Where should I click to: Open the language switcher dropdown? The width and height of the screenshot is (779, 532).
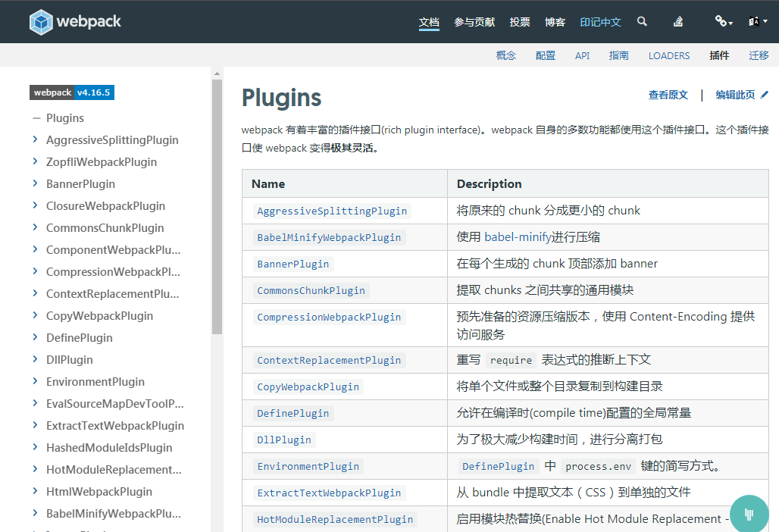(x=758, y=22)
